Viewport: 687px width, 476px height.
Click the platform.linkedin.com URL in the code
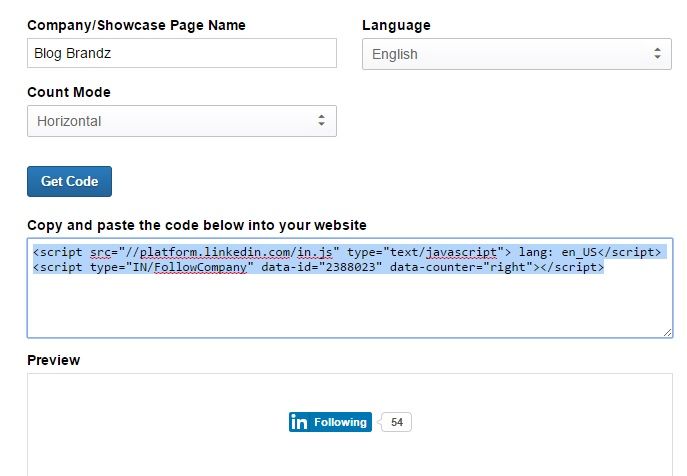[210, 252]
